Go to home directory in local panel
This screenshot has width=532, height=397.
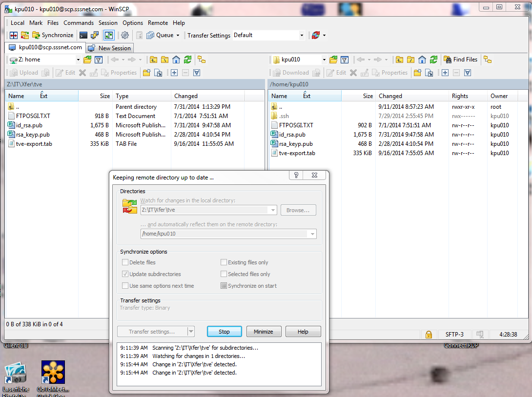(176, 60)
